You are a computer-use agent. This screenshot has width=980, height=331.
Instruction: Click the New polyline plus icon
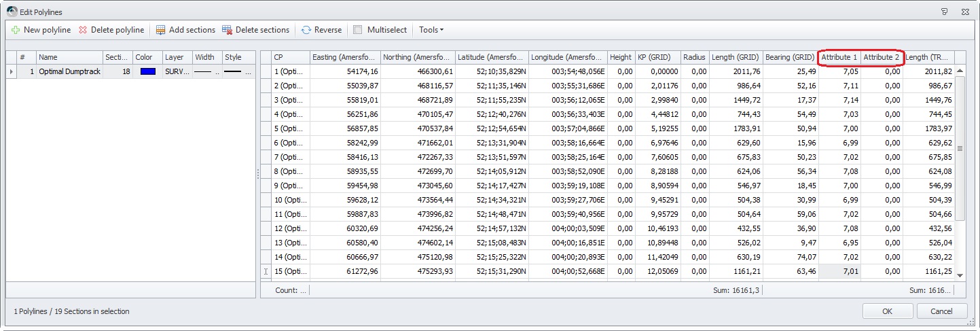click(x=16, y=30)
